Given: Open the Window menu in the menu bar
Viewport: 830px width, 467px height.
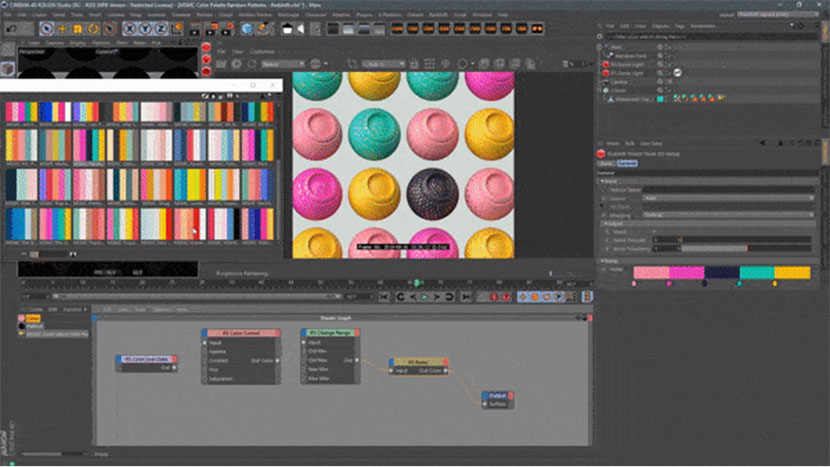Looking at the screenshot, I should 482,15.
